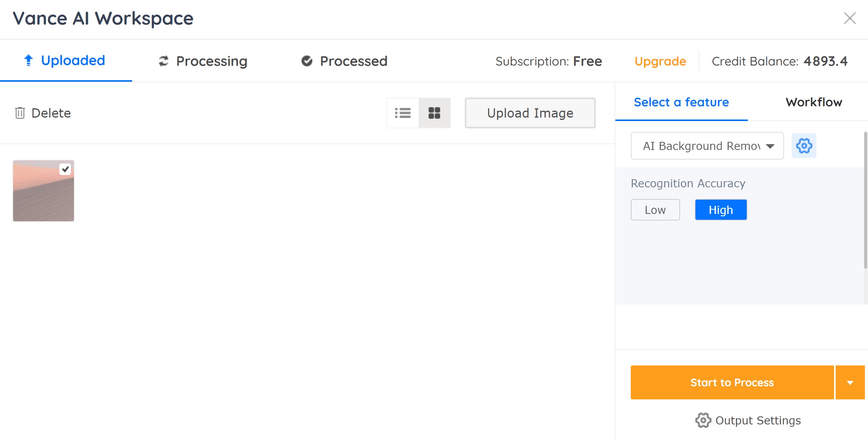Screen dimensions: 868x441
Task: Uncheck the uploaded image checkbox
Action: (65, 169)
